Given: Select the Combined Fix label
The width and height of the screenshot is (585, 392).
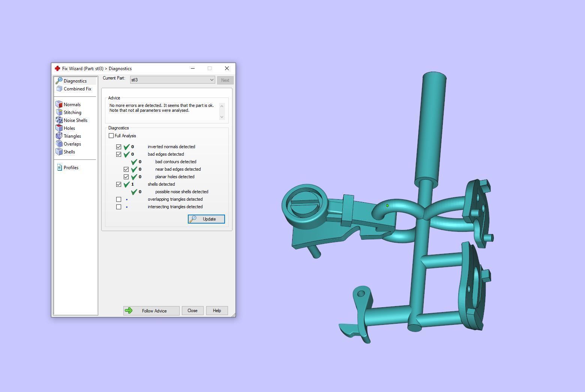Looking at the screenshot, I should click(x=77, y=89).
